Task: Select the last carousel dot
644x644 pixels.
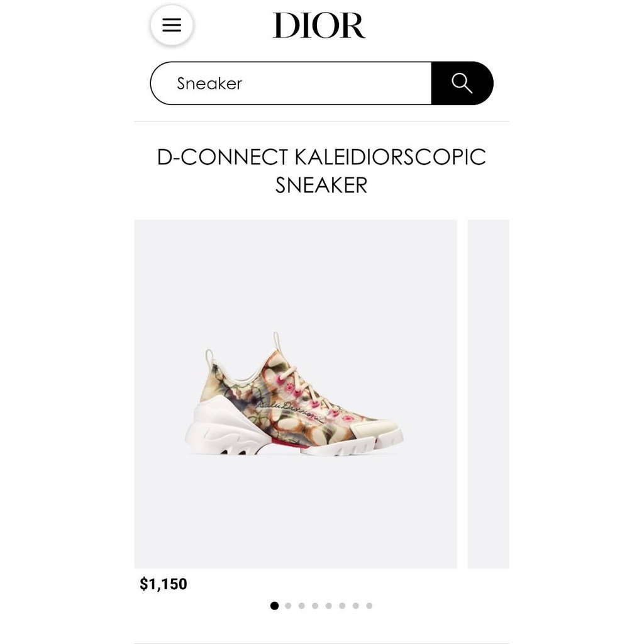Action: tap(369, 606)
